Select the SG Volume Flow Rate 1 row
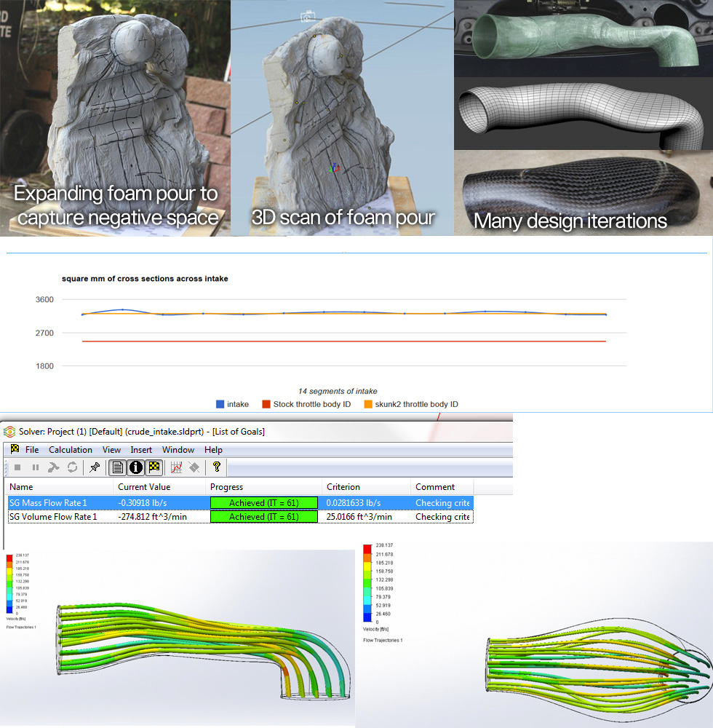Viewport: 713px width, 728px height. [x=240, y=517]
